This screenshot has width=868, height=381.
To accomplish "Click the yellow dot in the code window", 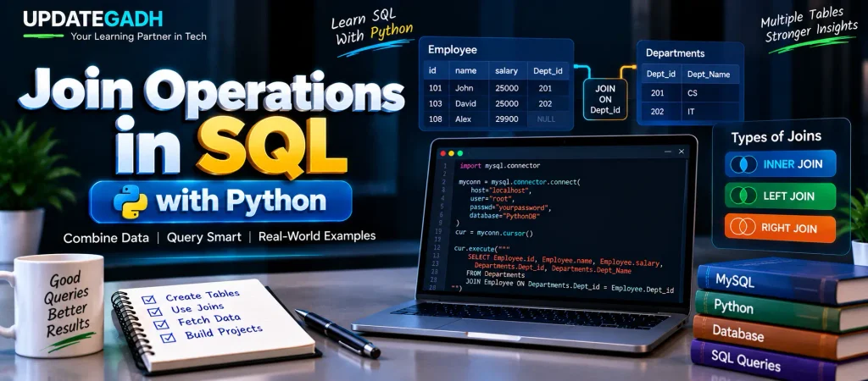I will point(452,152).
